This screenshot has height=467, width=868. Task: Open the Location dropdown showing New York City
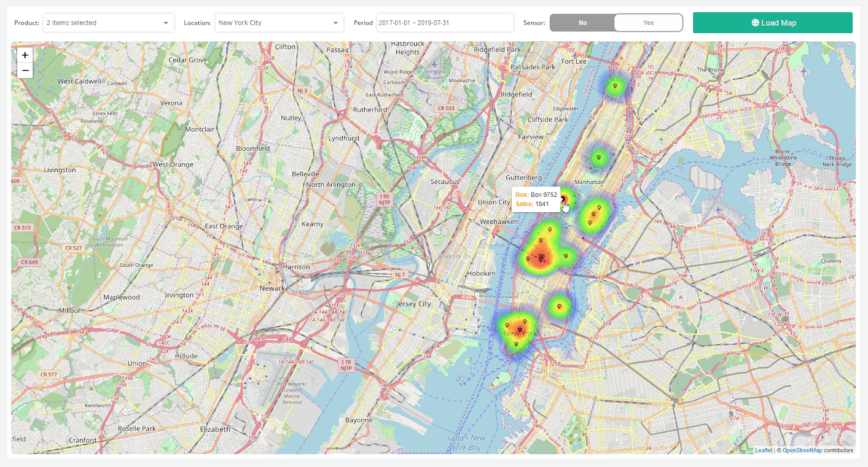click(x=279, y=22)
